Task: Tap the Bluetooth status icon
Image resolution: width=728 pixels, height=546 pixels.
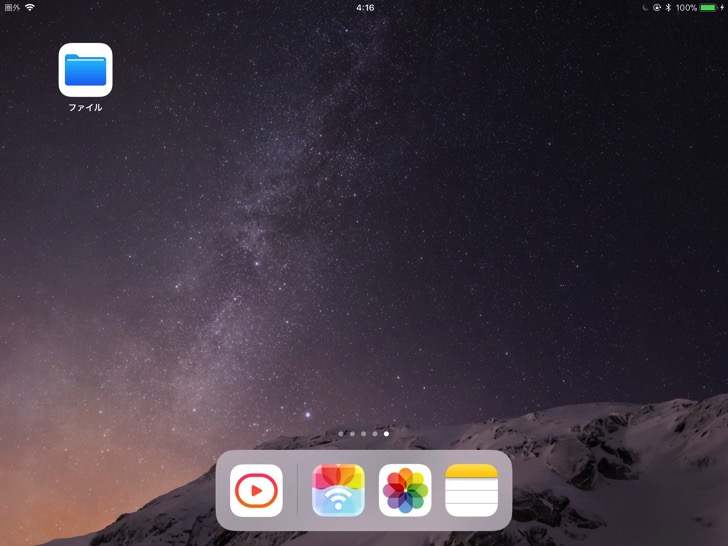Action: pyautogui.click(x=668, y=7)
